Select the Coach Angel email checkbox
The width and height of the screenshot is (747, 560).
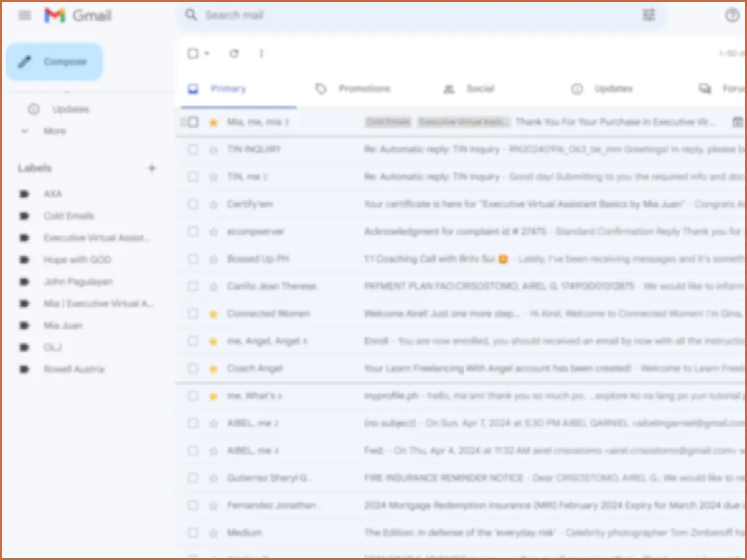pyautogui.click(x=193, y=368)
